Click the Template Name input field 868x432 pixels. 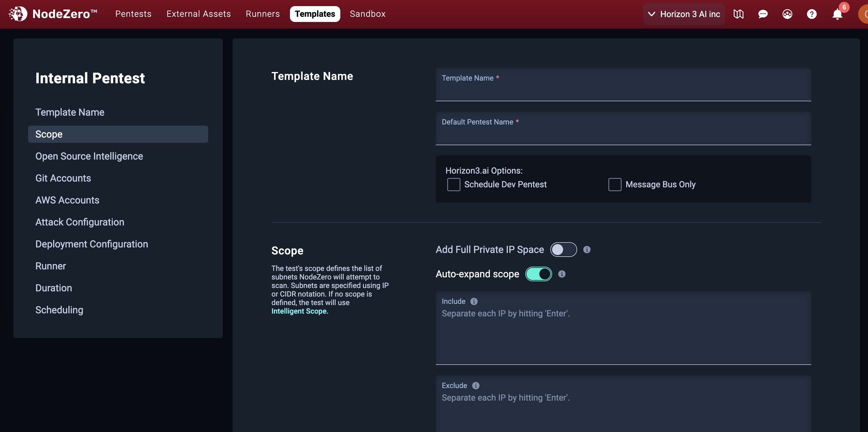pyautogui.click(x=623, y=89)
